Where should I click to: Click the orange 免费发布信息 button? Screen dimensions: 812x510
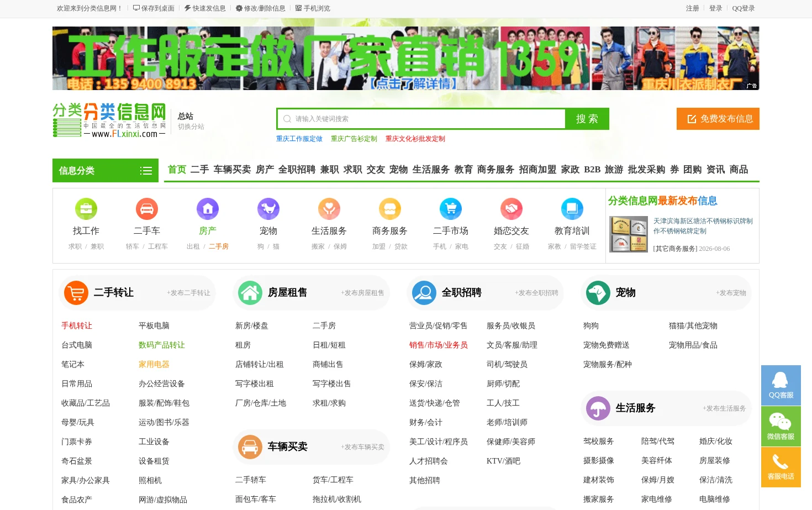pos(718,119)
